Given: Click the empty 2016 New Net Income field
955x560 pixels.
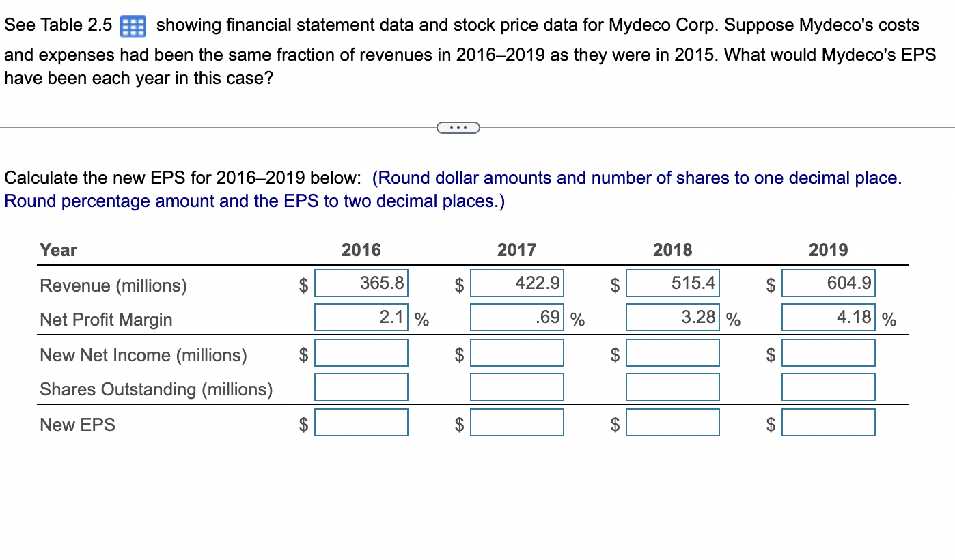Looking at the screenshot, I should pos(361,352).
